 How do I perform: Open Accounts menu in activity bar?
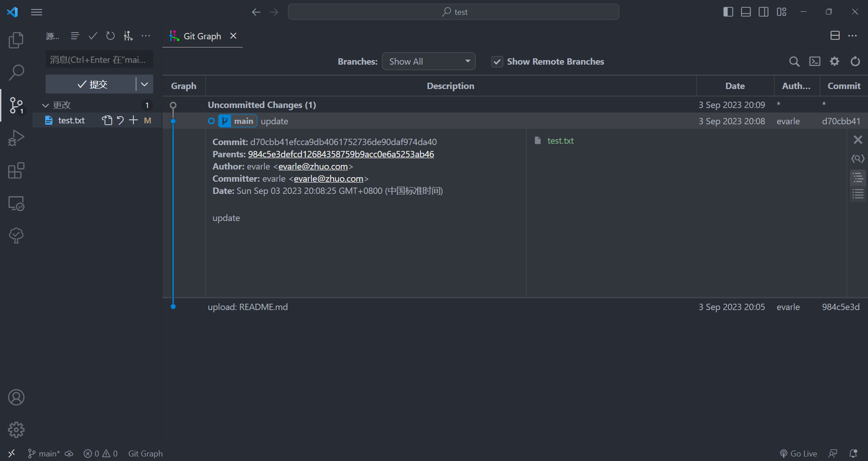(16, 397)
